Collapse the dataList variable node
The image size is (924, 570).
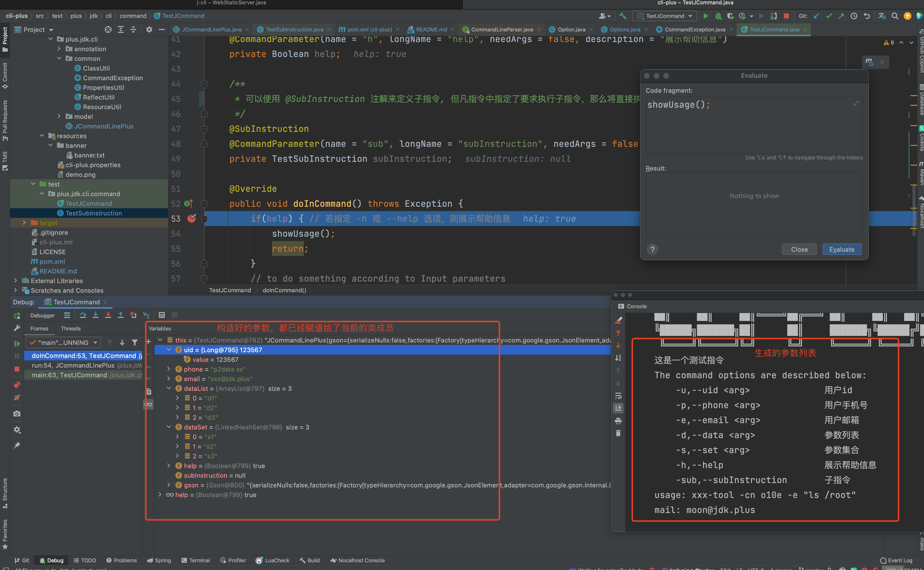click(168, 388)
